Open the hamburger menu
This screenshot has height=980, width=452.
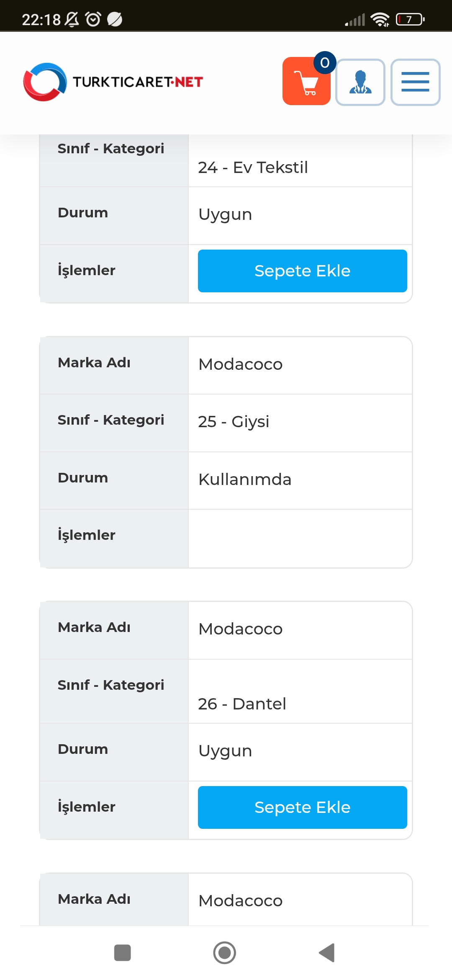click(415, 82)
